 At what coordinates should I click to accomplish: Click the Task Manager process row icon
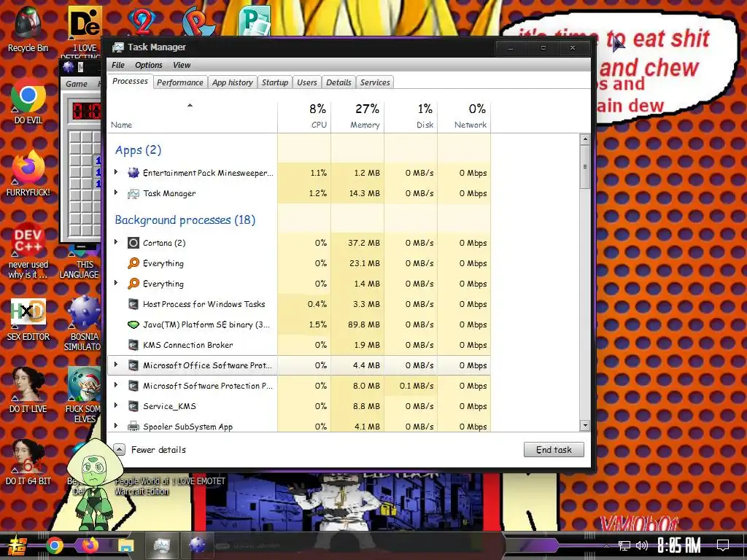(x=133, y=193)
